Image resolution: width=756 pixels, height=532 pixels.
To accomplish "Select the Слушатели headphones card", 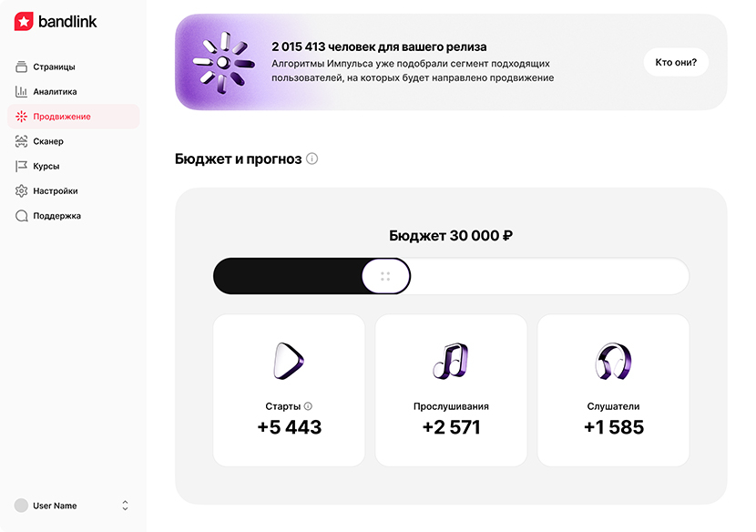I will (613, 390).
